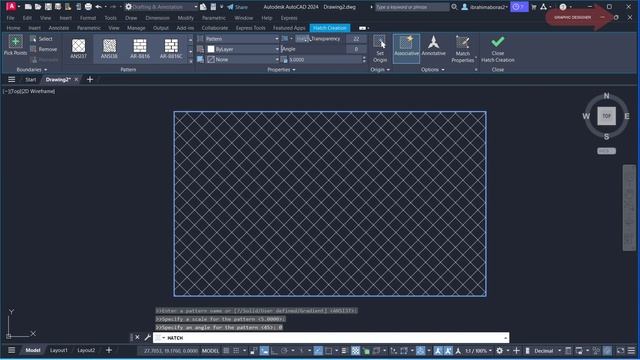Screen dimensions: 640x360
Task: Open the Draw menu
Action: point(131,18)
